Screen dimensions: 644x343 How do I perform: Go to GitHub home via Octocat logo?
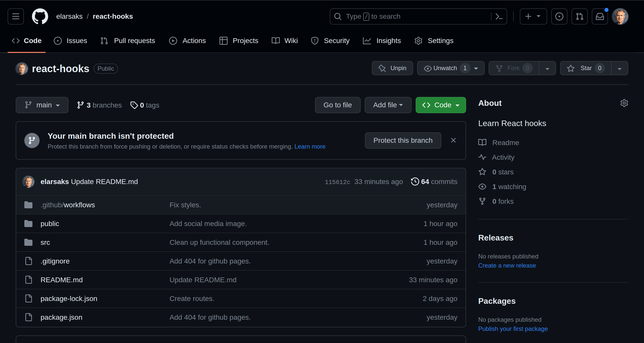coord(40,16)
